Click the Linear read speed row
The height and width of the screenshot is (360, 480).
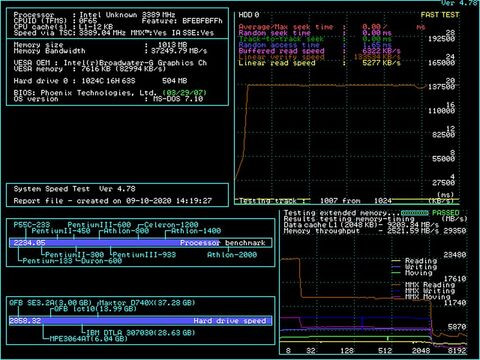click(320, 63)
